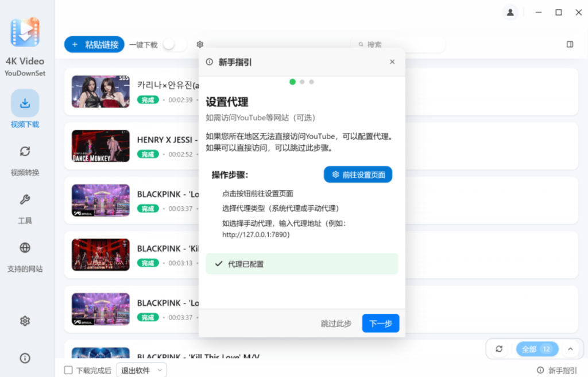
Task: Open the 退出软件 dropdown
Action: 142,370
